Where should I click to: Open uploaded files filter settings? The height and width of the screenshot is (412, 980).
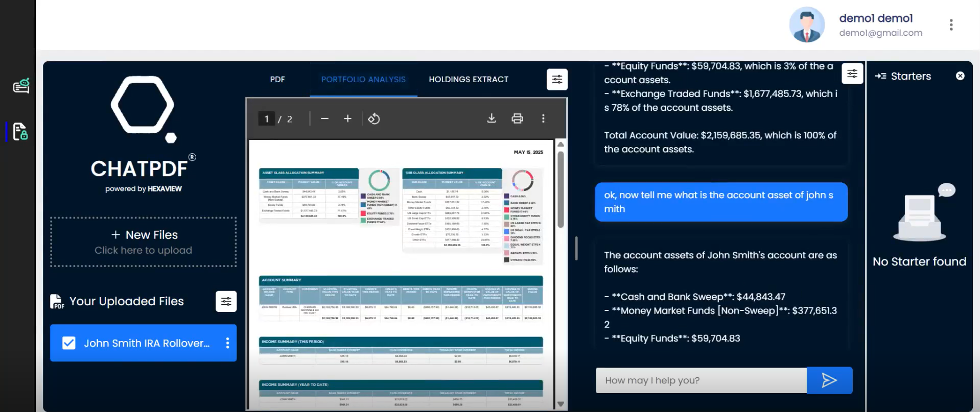[x=226, y=301]
